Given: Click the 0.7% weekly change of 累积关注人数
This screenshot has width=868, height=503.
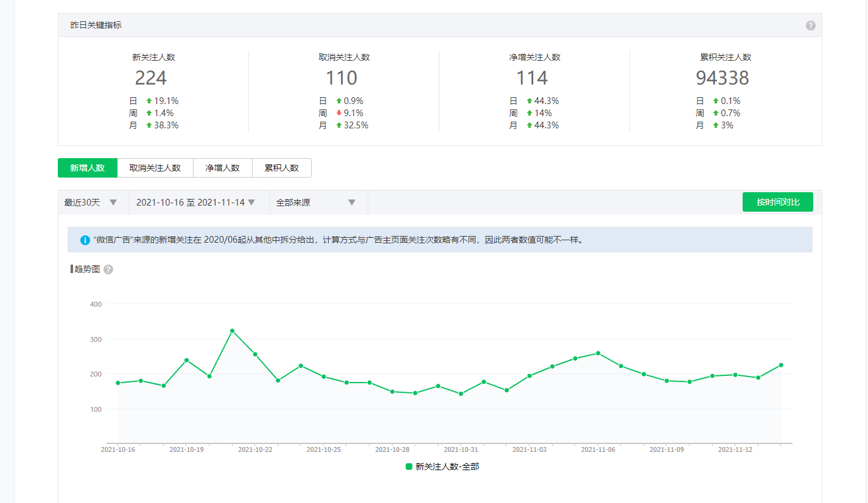Looking at the screenshot, I should [x=730, y=113].
